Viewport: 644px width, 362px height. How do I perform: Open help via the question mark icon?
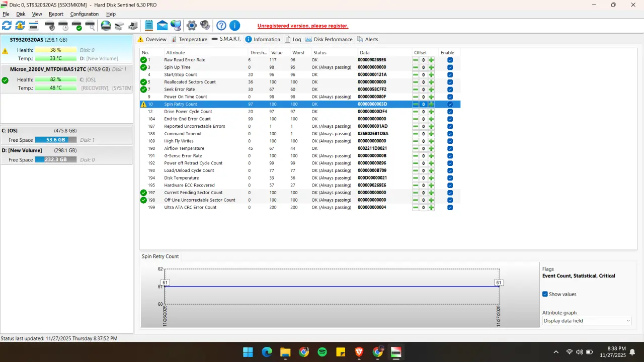pos(221,26)
